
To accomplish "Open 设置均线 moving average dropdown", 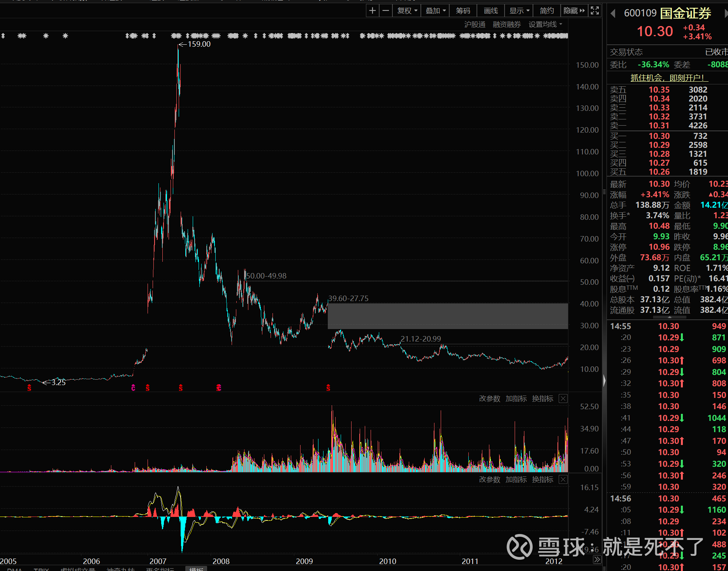I will 545,25.
